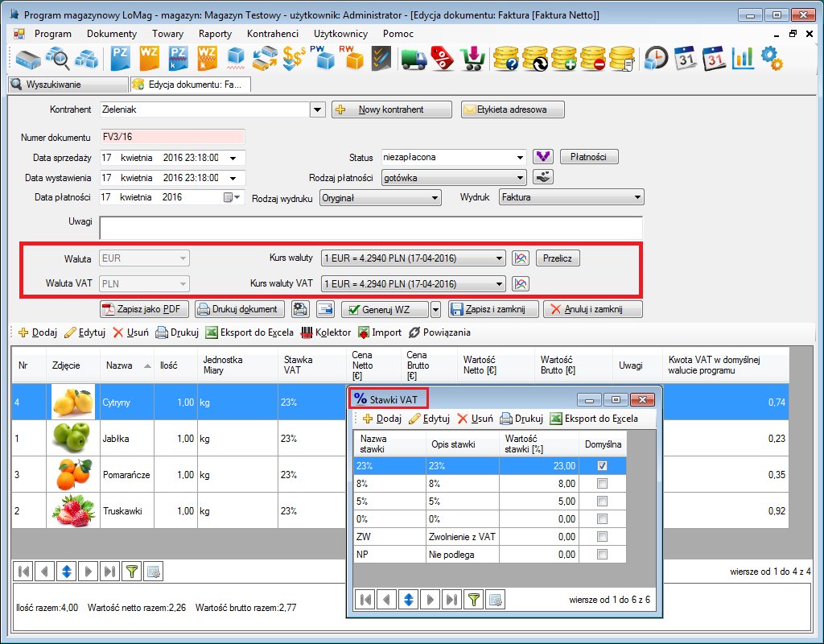Expand the Status dropdown showing niezapłacona
The width and height of the screenshot is (824, 644).
click(520, 157)
